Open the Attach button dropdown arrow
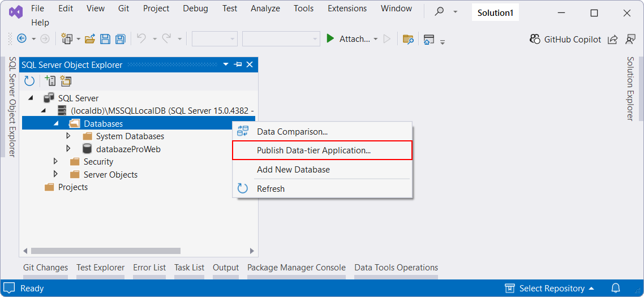This screenshot has width=644, height=297. click(x=375, y=39)
